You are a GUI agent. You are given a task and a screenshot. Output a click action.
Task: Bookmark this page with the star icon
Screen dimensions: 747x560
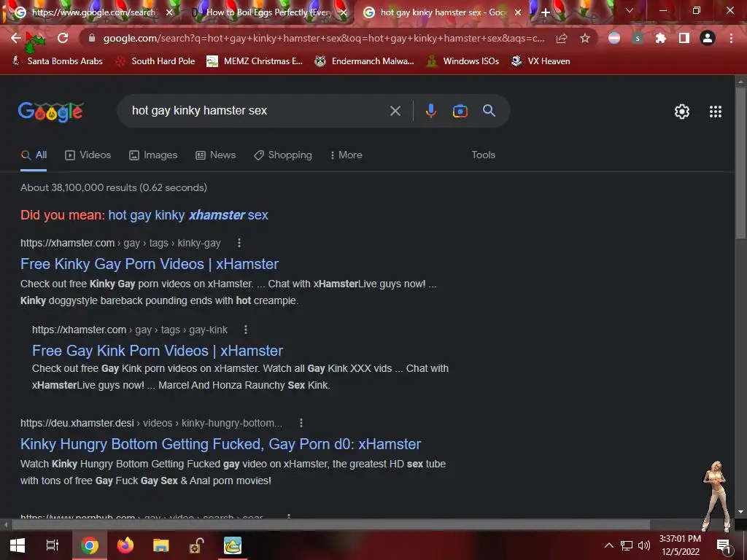[x=585, y=38]
